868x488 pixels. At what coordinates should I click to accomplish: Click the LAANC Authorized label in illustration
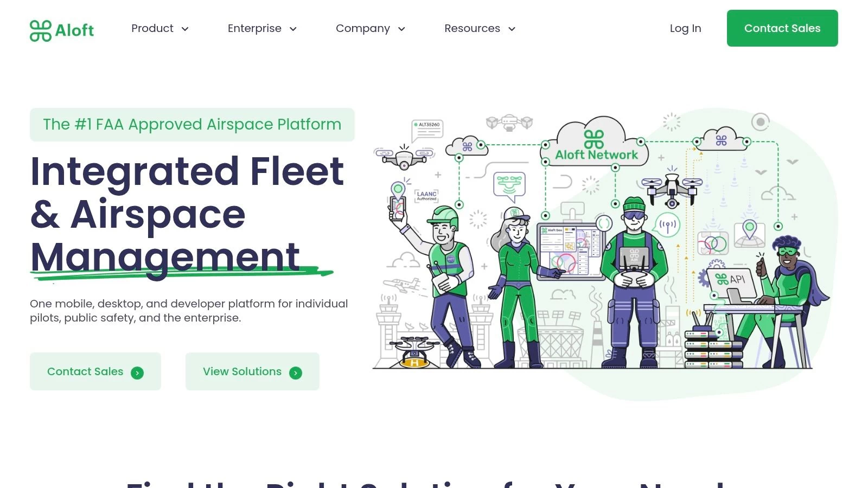point(426,196)
